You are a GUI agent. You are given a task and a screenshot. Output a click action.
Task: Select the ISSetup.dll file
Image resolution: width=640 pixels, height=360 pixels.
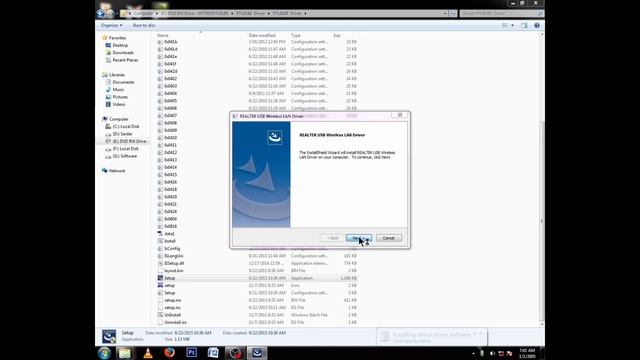tap(174, 263)
